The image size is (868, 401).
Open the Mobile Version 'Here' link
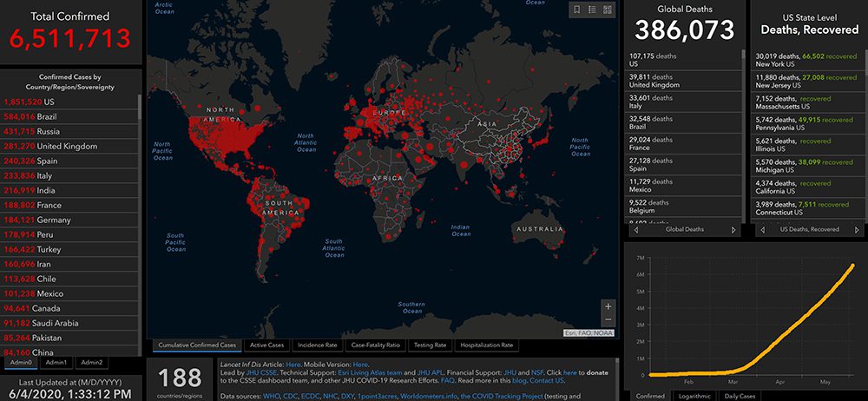(x=360, y=365)
